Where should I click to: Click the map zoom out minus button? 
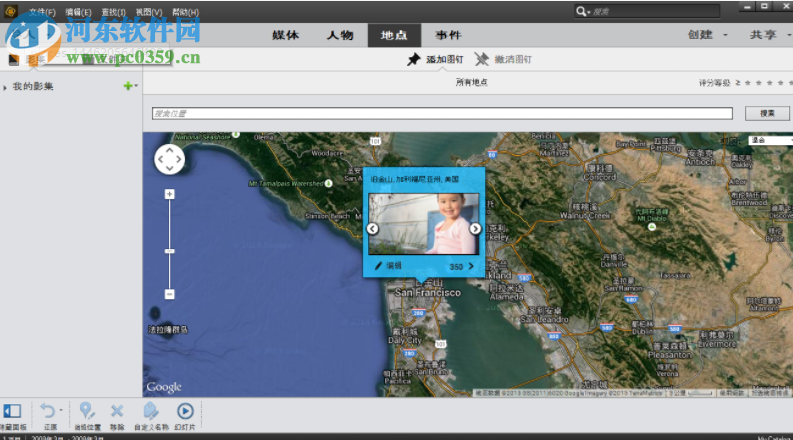tap(169, 294)
